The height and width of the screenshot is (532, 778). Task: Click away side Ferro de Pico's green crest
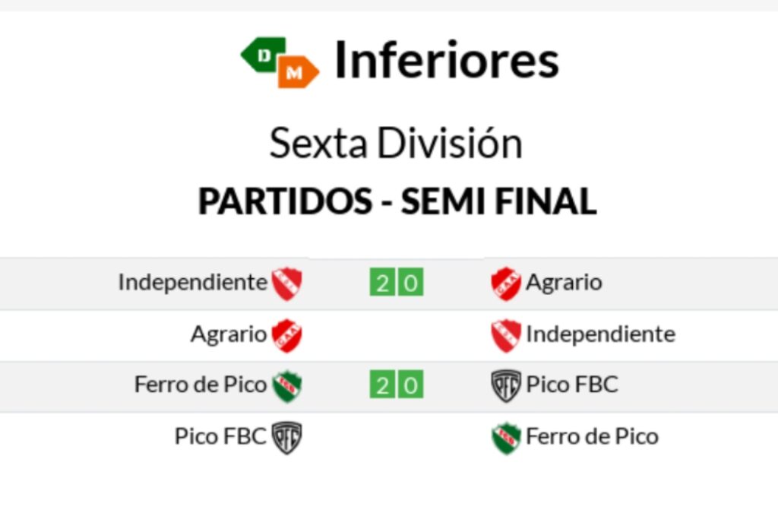click(x=506, y=438)
